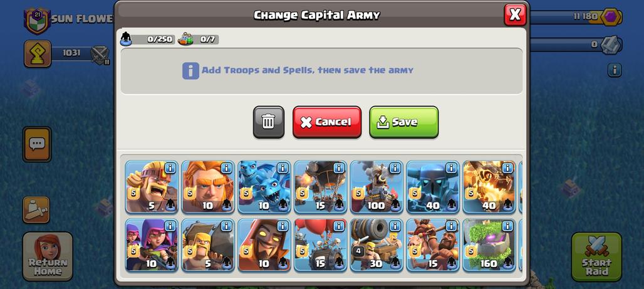The height and width of the screenshot is (289, 644).
Task: Add Hog Raiders troop card
Action: point(433,245)
